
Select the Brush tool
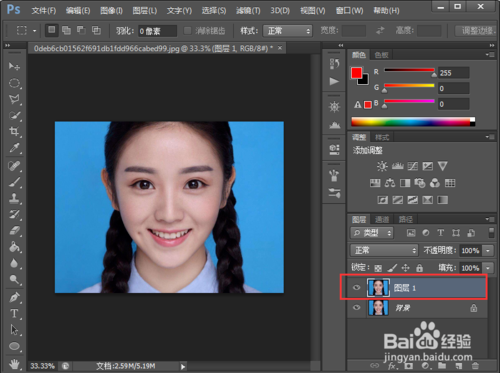14,182
